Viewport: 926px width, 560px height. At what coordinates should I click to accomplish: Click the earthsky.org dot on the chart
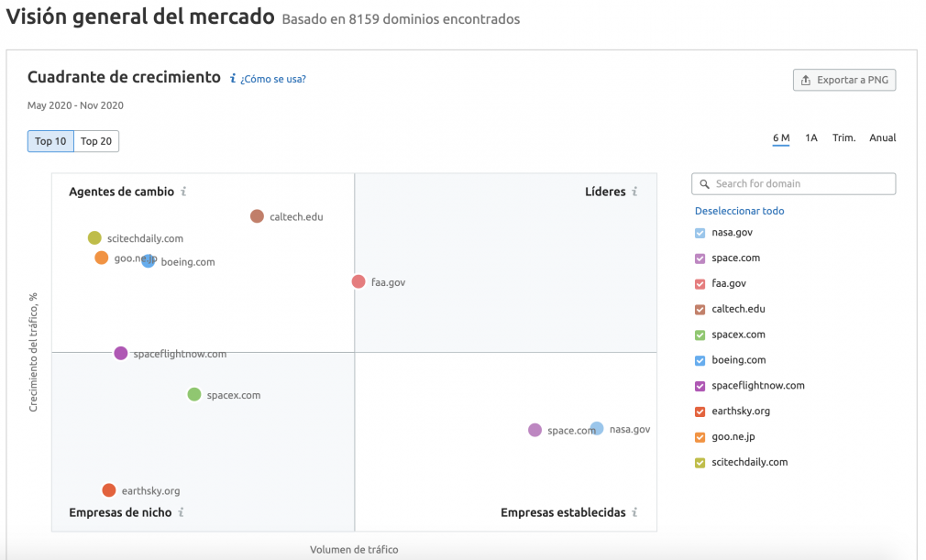pos(109,490)
